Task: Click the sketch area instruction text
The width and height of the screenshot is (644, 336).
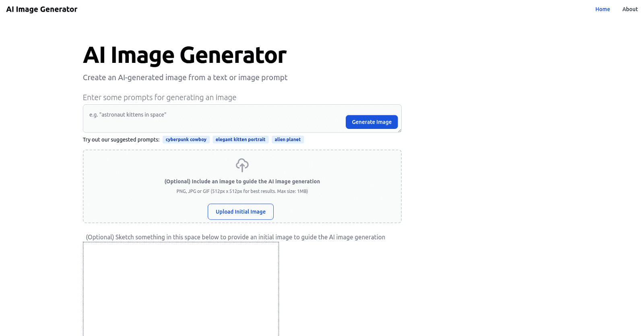Action: [235, 237]
